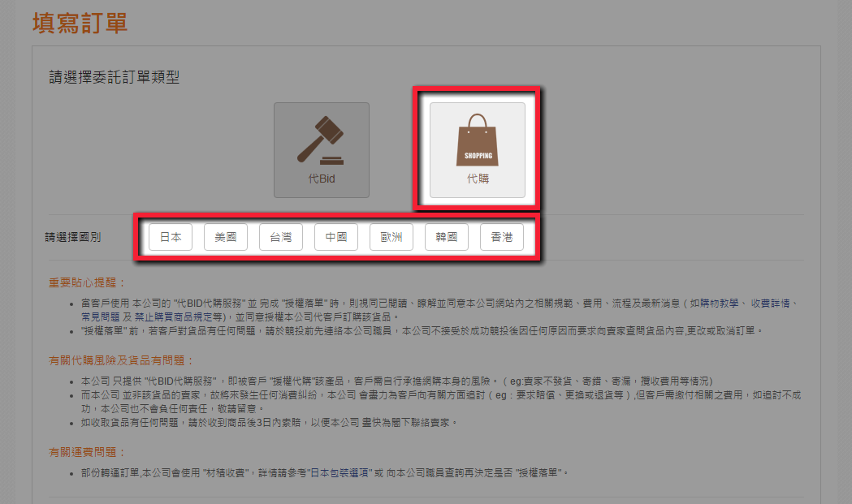Open the 常見問題 link
This screenshot has height=504, width=852.
click(x=101, y=317)
